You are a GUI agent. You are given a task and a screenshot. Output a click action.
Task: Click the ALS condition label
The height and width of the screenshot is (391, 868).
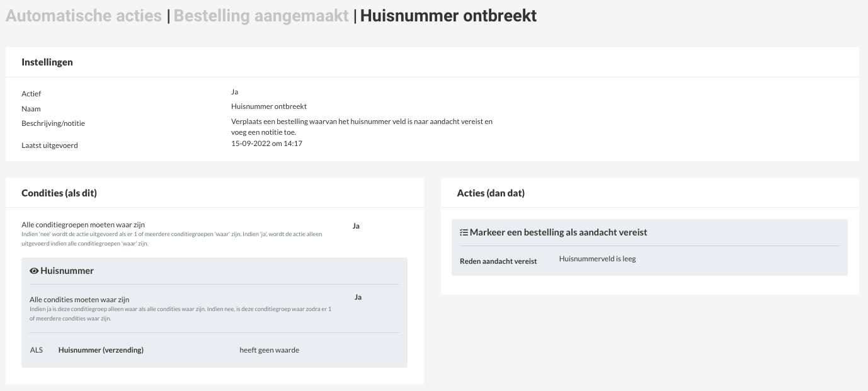[x=36, y=350]
